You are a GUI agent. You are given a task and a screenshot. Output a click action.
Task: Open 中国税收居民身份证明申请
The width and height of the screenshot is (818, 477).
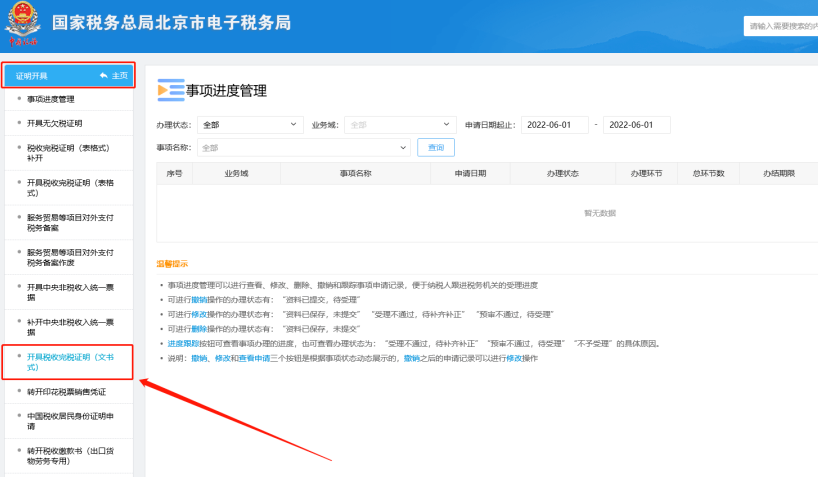[x=70, y=421]
